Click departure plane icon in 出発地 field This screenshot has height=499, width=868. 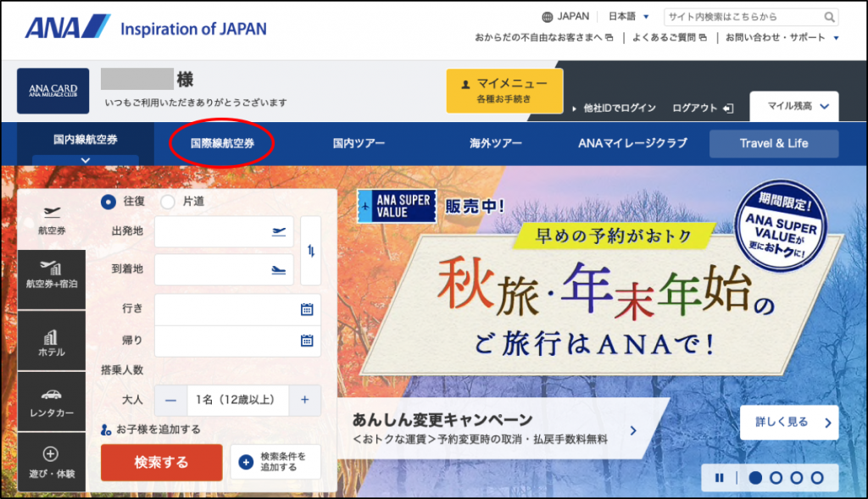278,232
